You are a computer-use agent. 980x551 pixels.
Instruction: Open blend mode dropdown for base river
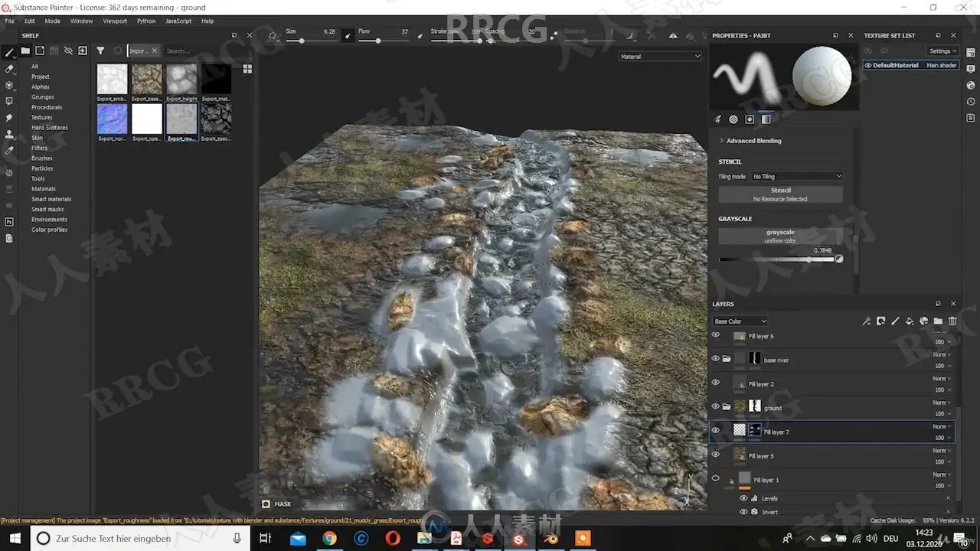pos(942,354)
